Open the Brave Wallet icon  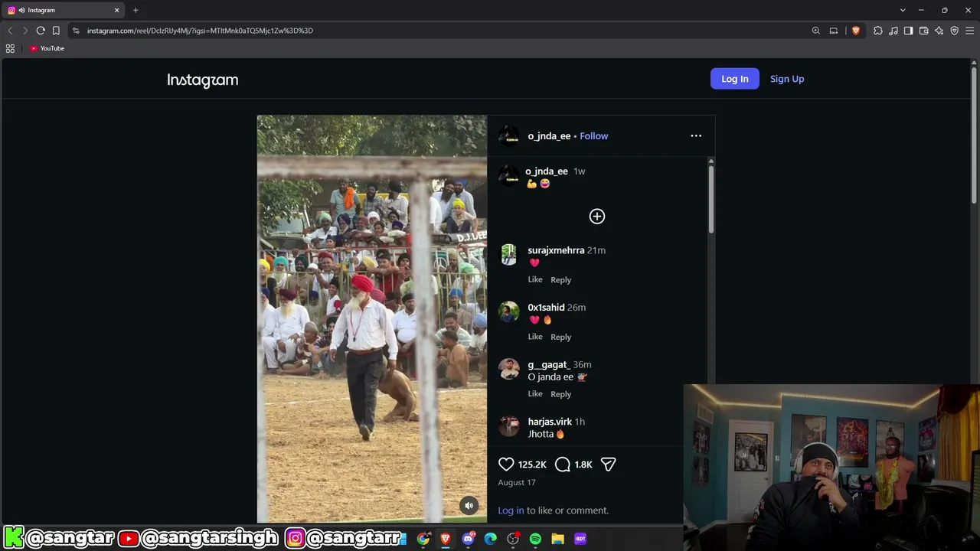click(x=923, y=31)
